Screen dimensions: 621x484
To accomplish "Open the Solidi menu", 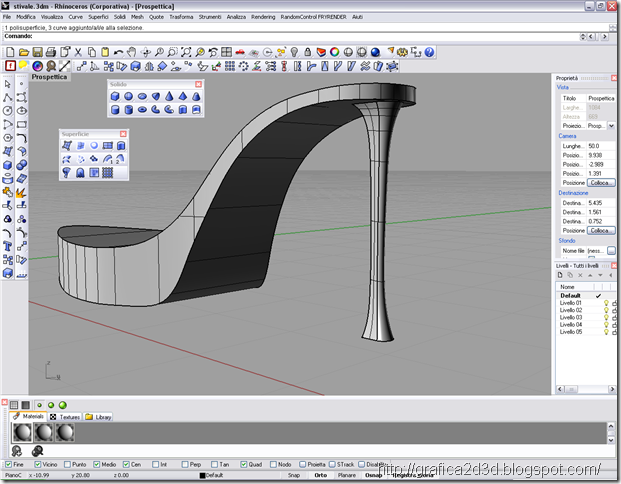I will [120, 17].
